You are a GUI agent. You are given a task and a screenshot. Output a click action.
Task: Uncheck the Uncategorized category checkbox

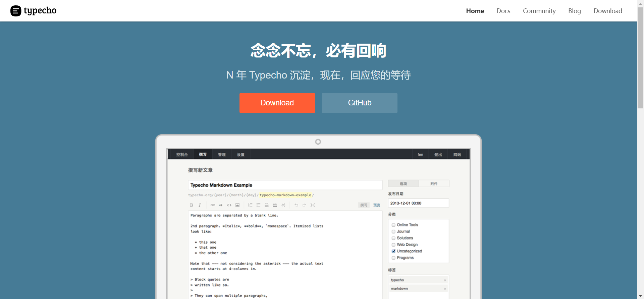[x=393, y=251]
